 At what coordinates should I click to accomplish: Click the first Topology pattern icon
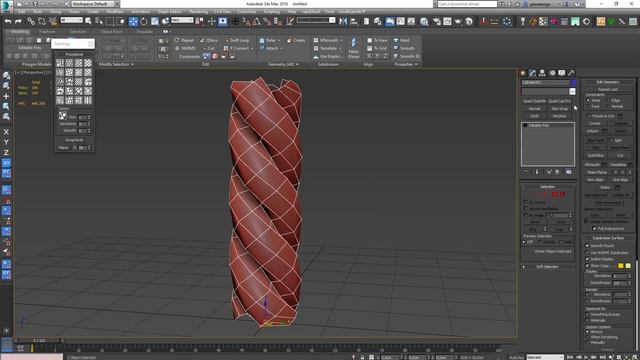60,63
